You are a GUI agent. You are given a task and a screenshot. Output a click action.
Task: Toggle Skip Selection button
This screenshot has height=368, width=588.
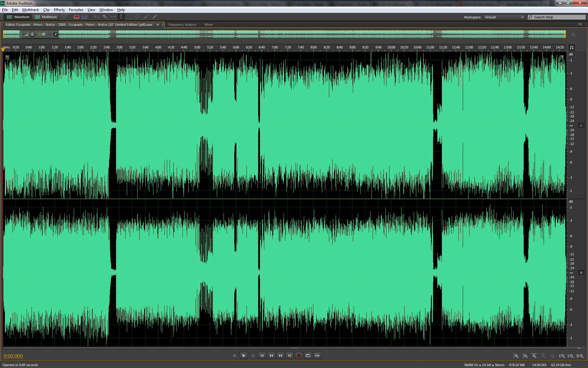point(317,356)
